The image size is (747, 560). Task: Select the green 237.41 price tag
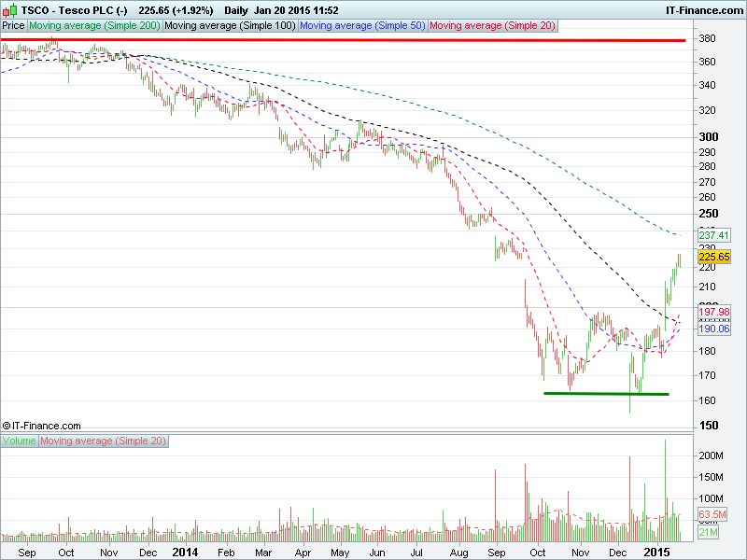pyautogui.click(x=713, y=235)
